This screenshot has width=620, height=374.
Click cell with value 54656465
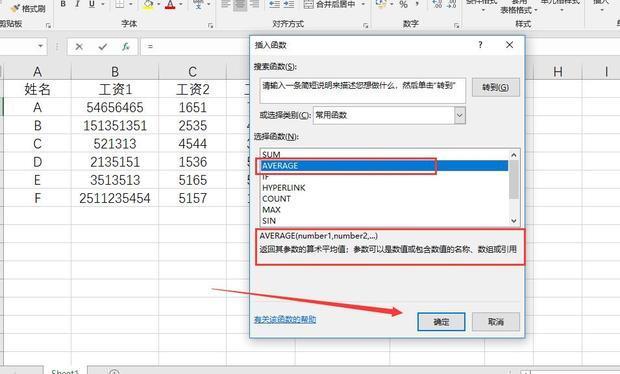(x=115, y=107)
